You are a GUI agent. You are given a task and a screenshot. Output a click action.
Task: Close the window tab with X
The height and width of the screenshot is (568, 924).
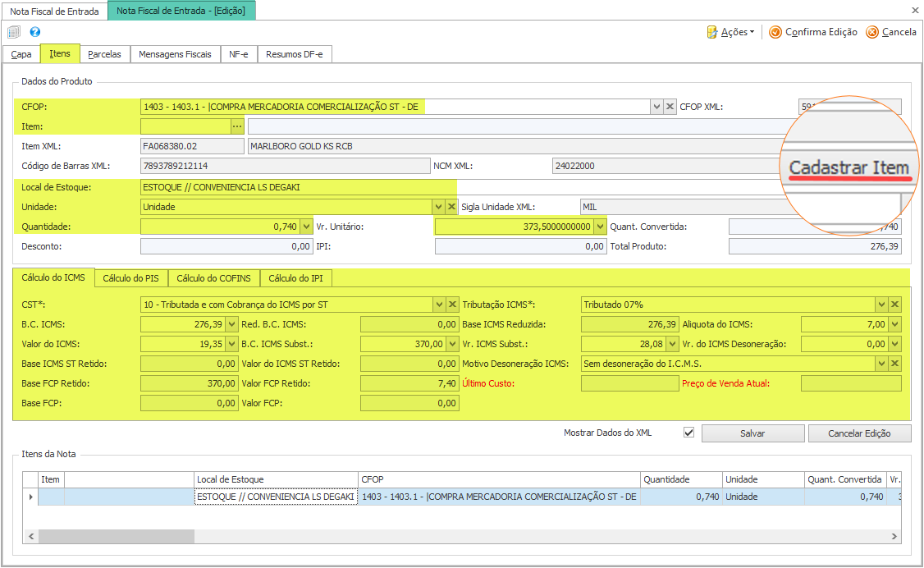(915, 11)
